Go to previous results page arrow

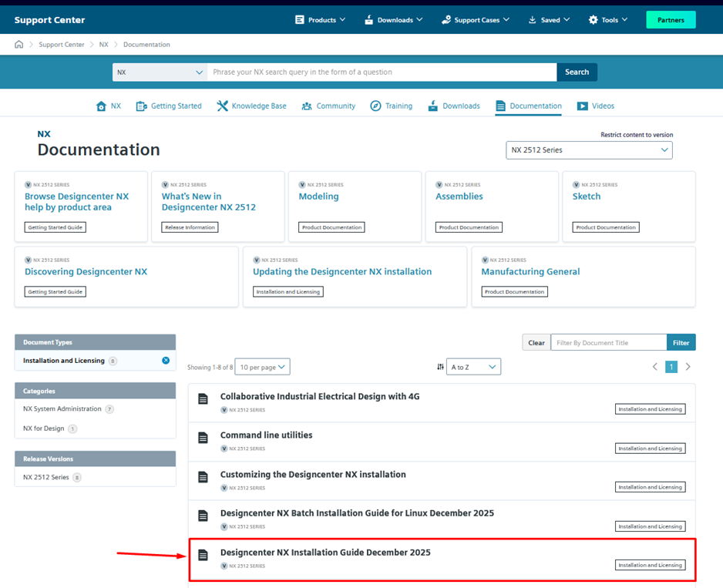coord(655,367)
